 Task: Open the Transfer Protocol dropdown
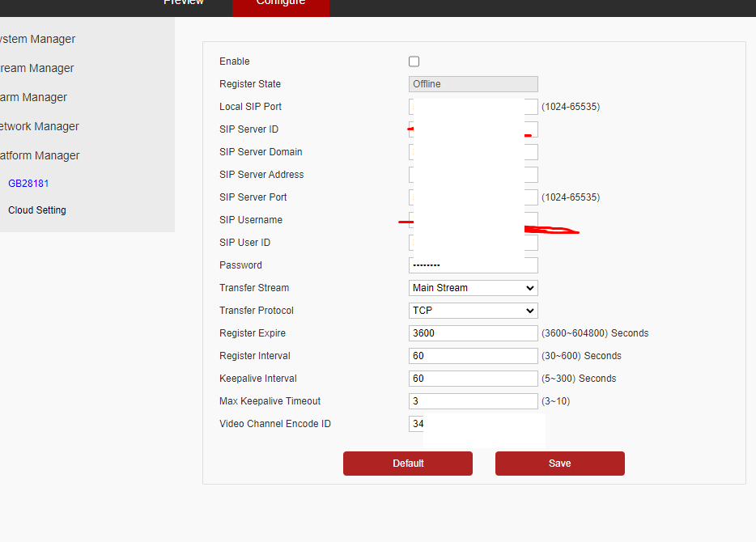[x=473, y=311]
